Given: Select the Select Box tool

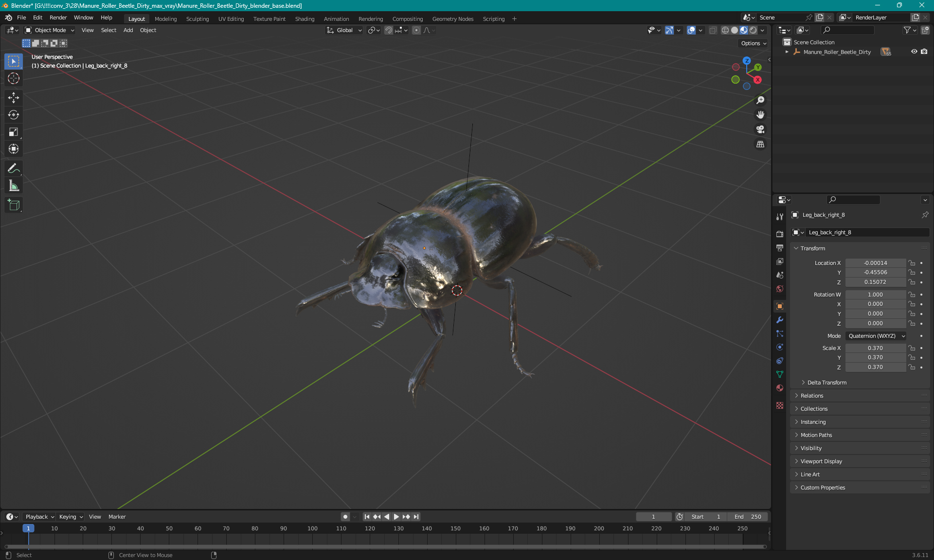Looking at the screenshot, I should tap(14, 61).
